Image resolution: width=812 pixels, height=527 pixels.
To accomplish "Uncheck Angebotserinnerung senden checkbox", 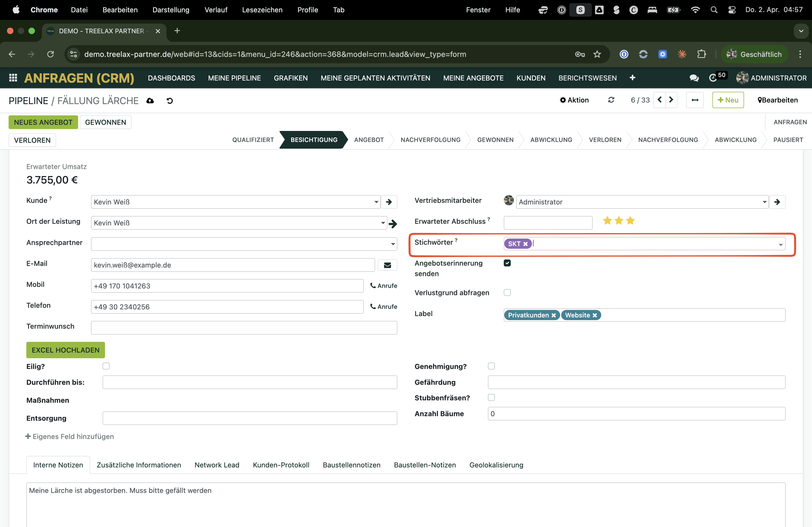I will [x=507, y=263].
